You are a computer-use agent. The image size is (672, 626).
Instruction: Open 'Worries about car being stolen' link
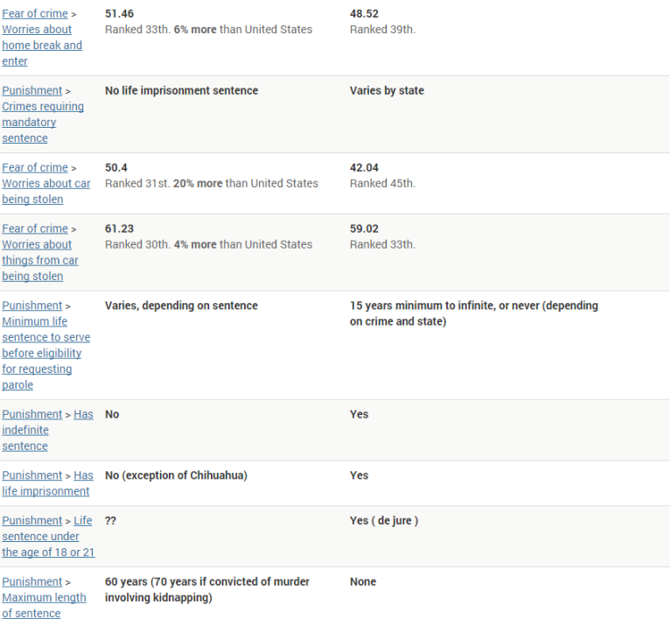(x=45, y=191)
